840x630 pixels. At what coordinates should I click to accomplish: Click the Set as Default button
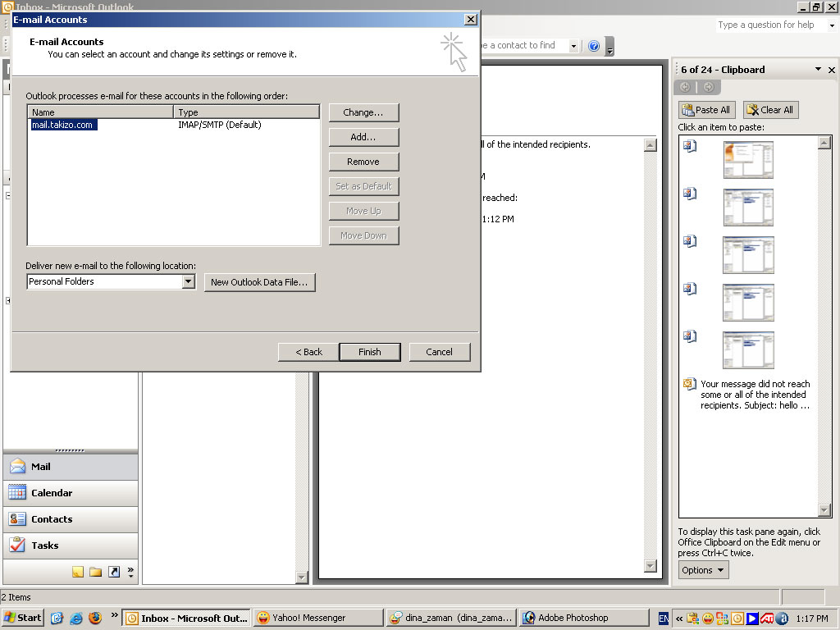coord(363,186)
